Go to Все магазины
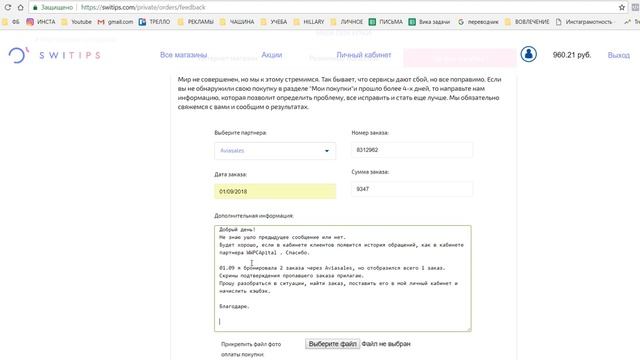This screenshot has width=640, height=360. click(x=183, y=55)
